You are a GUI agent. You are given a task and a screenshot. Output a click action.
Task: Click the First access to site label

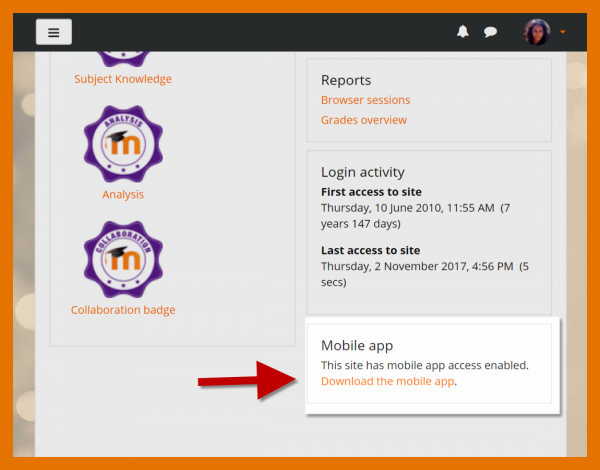(371, 192)
